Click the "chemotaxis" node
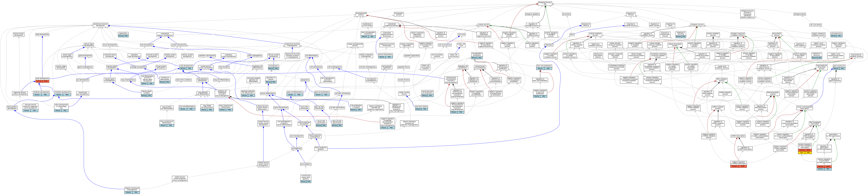The image size is (868, 195). [x=549, y=45]
